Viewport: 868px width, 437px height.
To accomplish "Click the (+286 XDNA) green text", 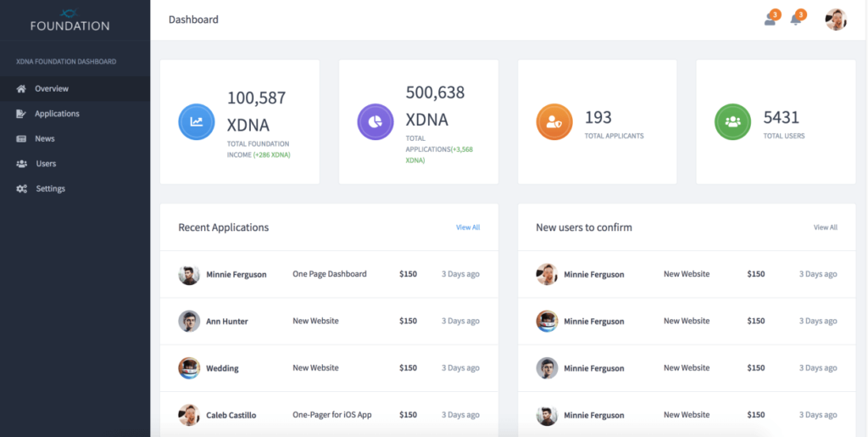I will 272,155.
